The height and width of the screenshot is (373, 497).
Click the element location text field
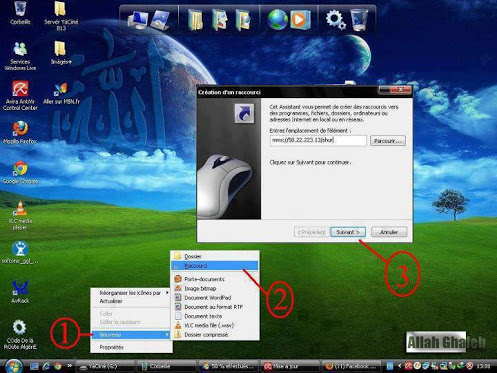(318, 140)
